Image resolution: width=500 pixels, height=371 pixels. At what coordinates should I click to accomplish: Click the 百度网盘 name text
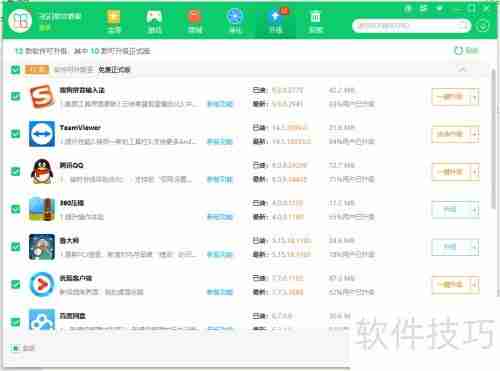[73, 316]
